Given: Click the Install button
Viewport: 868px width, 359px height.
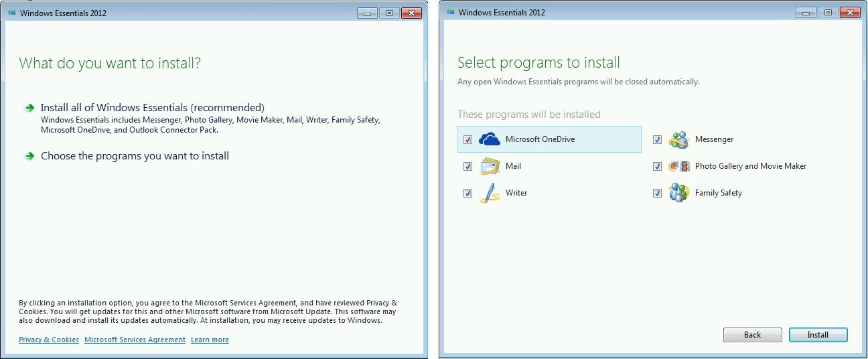Looking at the screenshot, I should (x=818, y=335).
